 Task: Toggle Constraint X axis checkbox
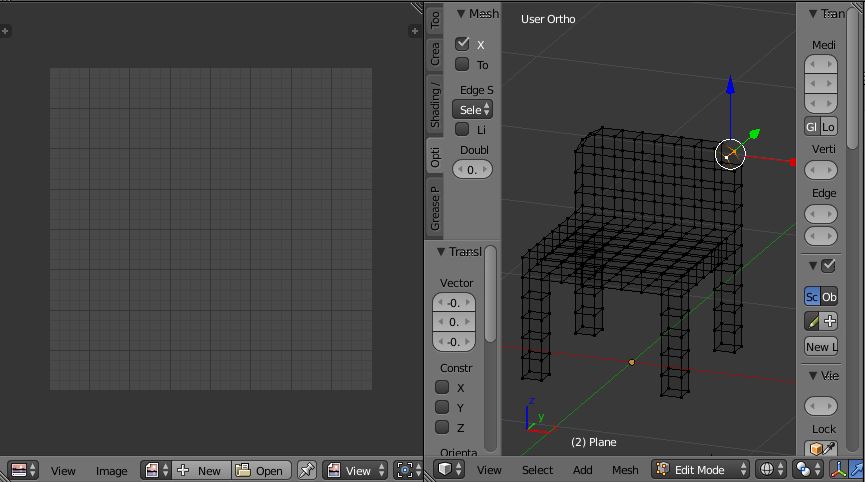point(442,387)
